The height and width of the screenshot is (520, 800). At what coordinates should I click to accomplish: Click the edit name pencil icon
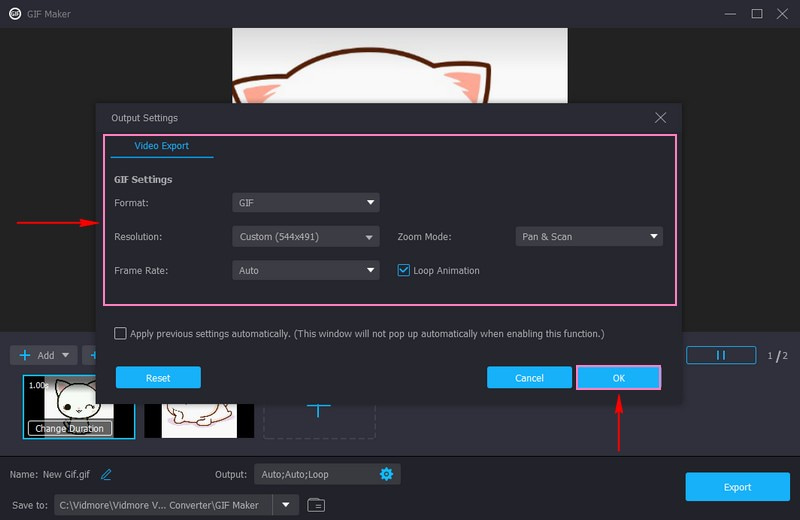(106, 475)
